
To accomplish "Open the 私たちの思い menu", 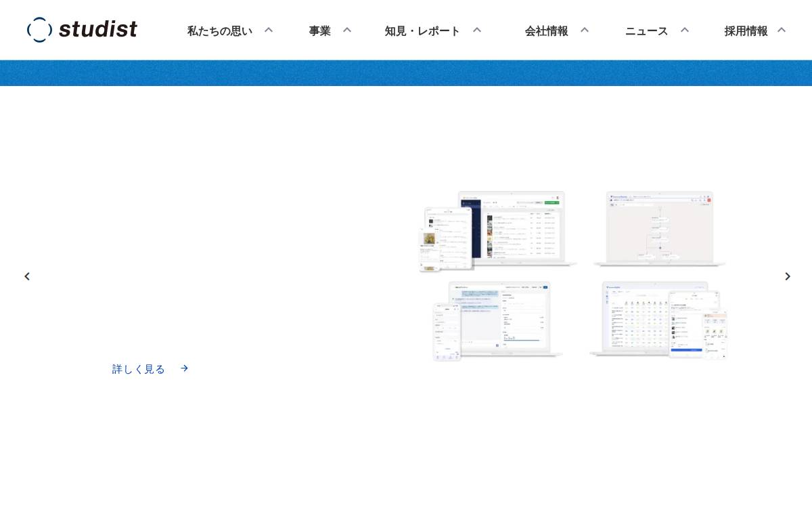I will (x=220, y=30).
